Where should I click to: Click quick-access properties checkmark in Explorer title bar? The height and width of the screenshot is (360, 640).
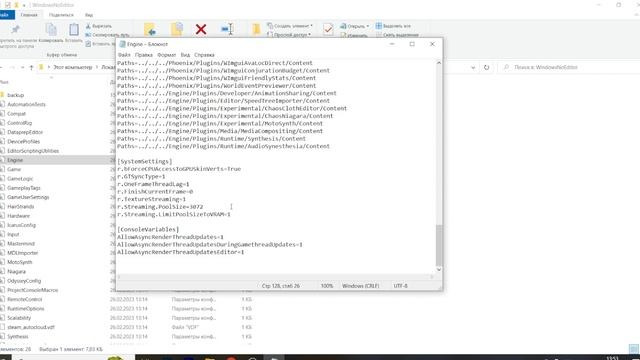coord(8,5)
